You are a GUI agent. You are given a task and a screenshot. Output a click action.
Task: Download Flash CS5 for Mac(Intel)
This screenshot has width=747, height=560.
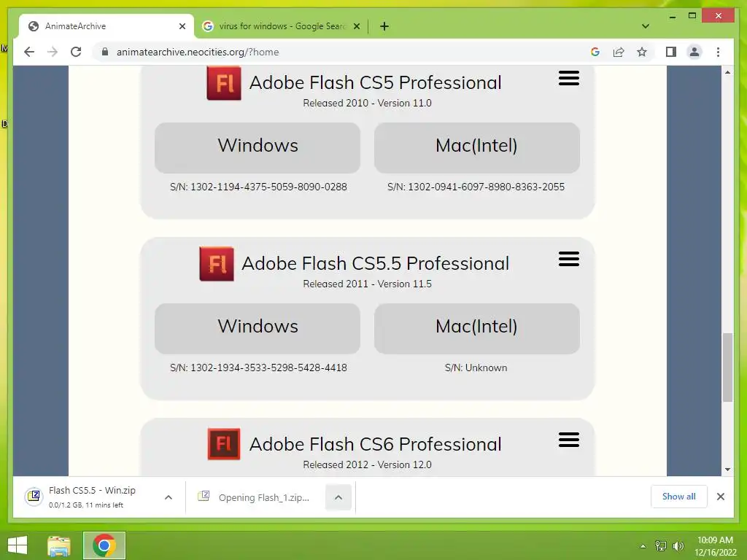click(477, 147)
